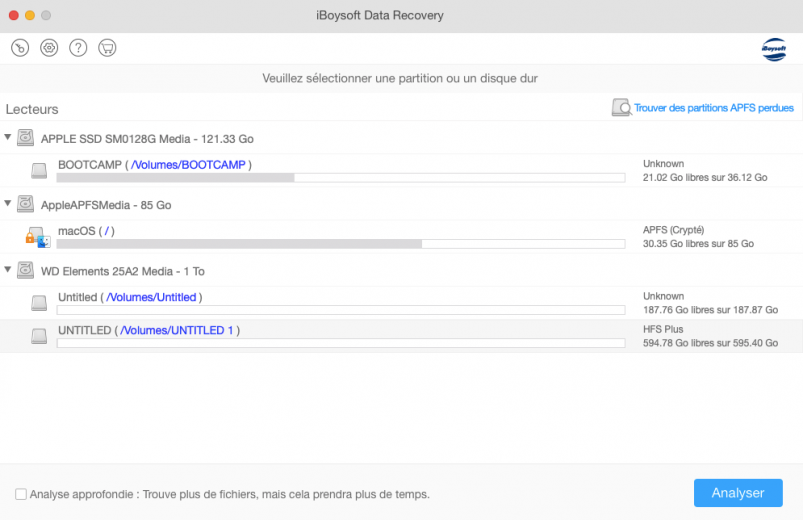Enable the Analyse approfondie checkbox
The height and width of the screenshot is (520, 803).
[21, 494]
